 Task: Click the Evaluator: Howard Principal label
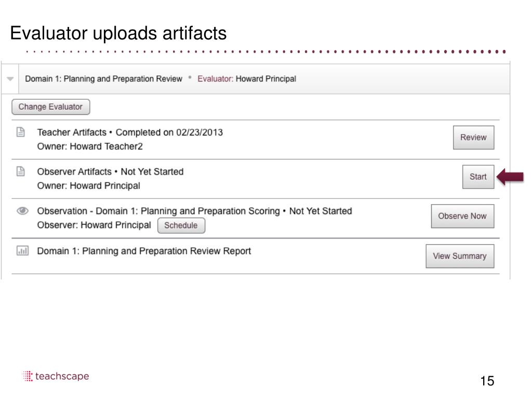(x=247, y=79)
